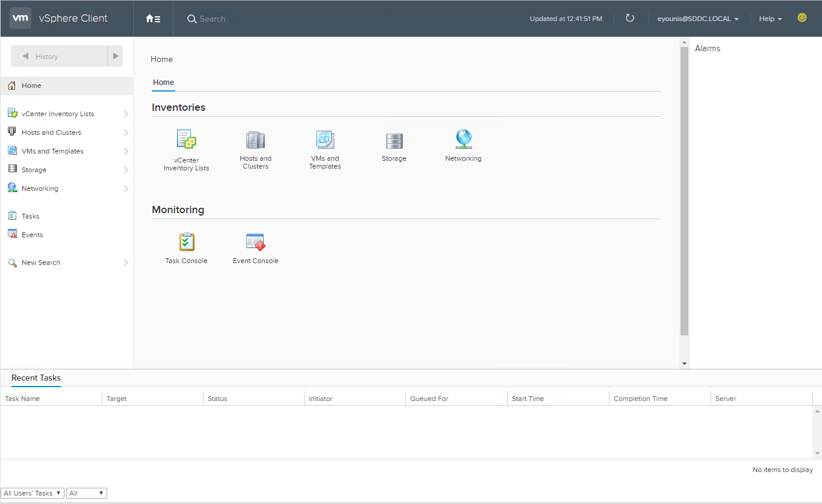Open the home menu icon in header
Screen dimensions: 822x504
click(153, 19)
